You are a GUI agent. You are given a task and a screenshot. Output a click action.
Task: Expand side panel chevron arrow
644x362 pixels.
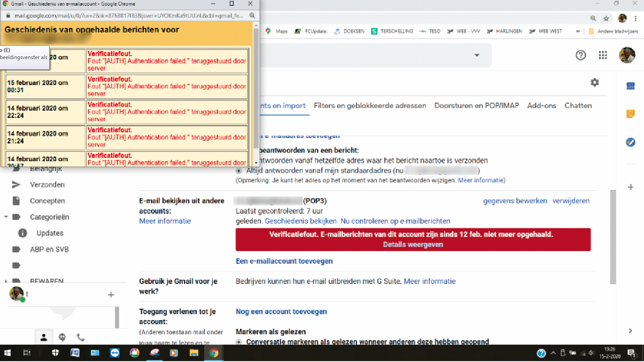tap(630, 330)
